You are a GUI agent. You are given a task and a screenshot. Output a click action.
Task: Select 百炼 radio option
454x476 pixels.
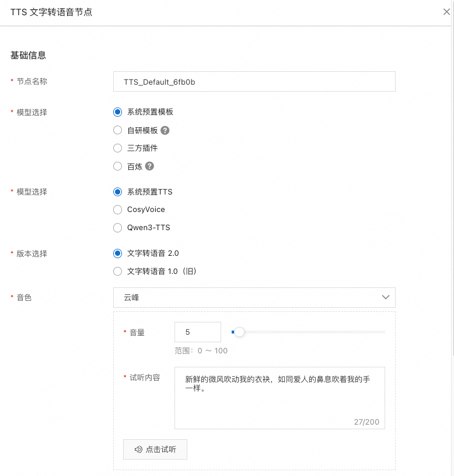(118, 166)
